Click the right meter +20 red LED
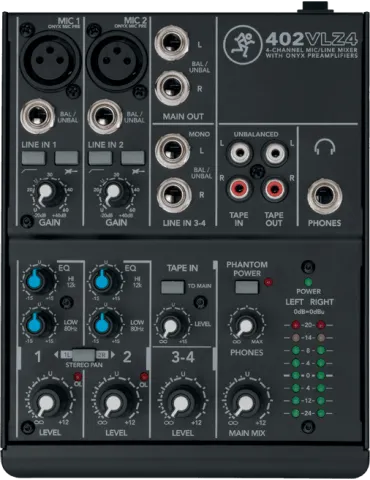This screenshot has width=370, height=480. (x=321, y=325)
